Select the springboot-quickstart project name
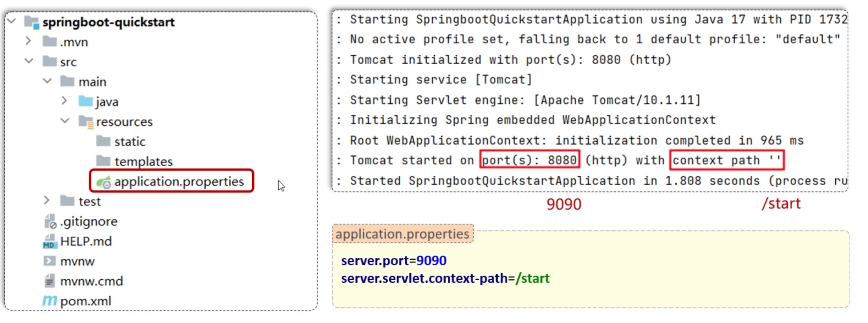868x323 pixels. [109, 22]
